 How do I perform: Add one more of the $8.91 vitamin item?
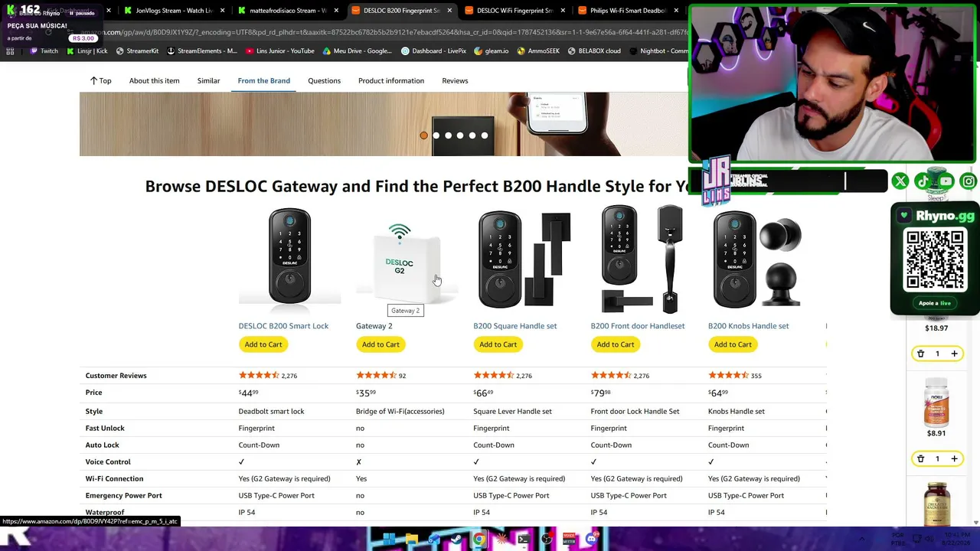954,458
